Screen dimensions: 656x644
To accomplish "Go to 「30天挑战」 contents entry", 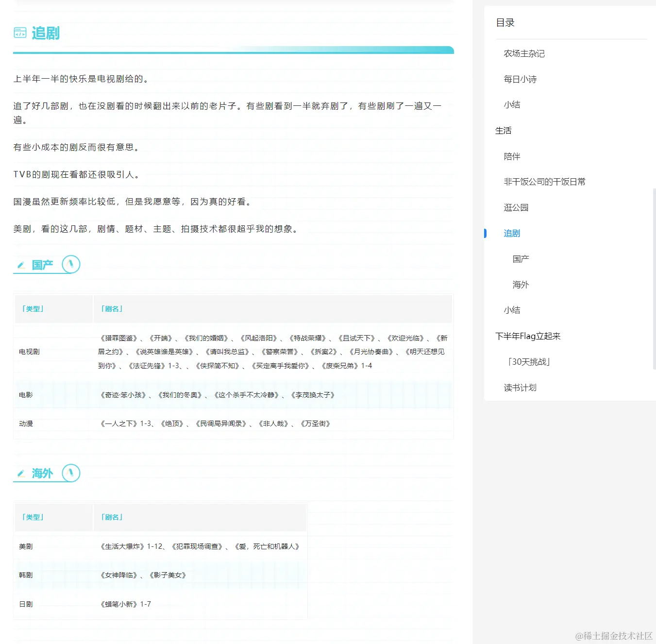I will coord(528,362).
